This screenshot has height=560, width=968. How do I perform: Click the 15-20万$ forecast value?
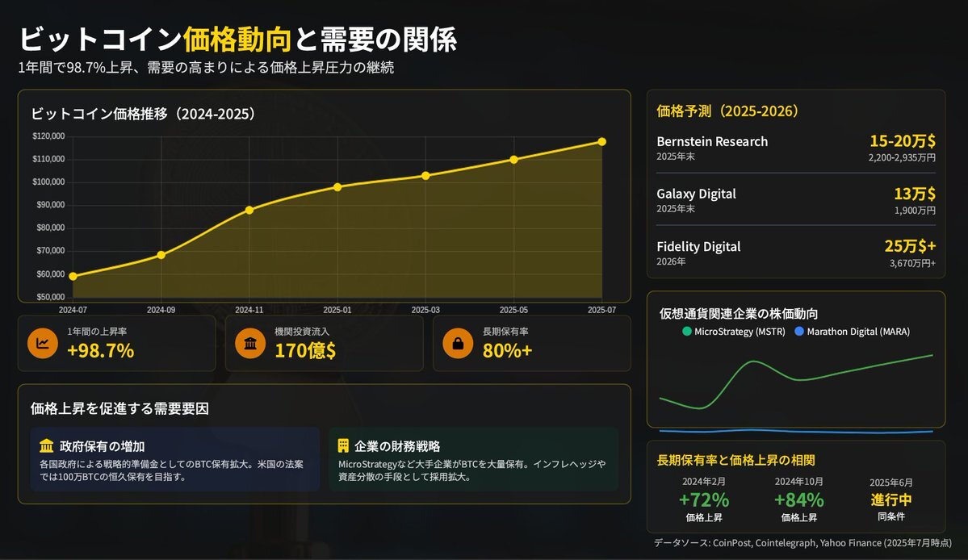[x=903, y=140]
